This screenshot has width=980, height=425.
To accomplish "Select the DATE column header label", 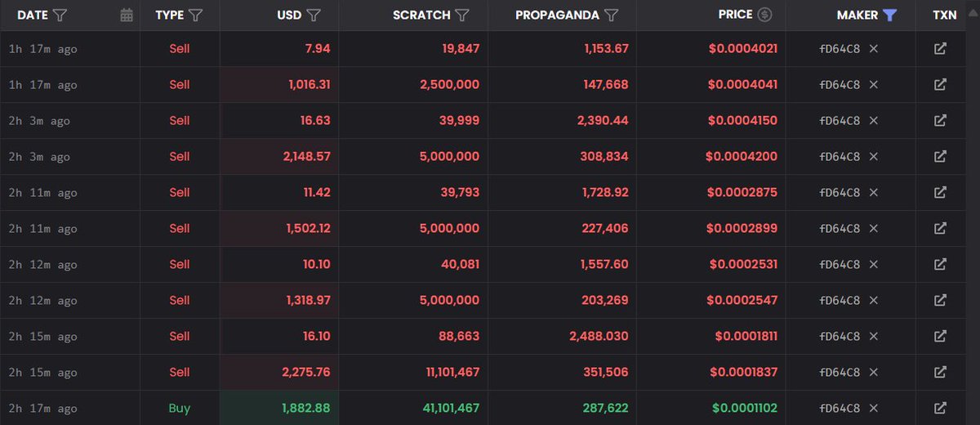I will (x=33, y=15).
